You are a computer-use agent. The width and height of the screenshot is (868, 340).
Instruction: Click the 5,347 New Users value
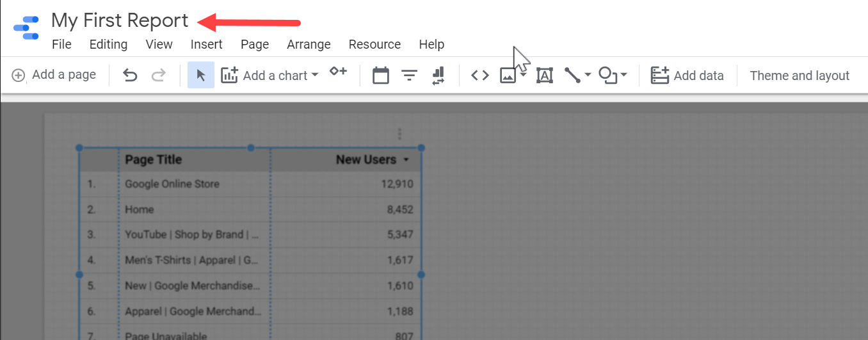[x=399, y=234]
